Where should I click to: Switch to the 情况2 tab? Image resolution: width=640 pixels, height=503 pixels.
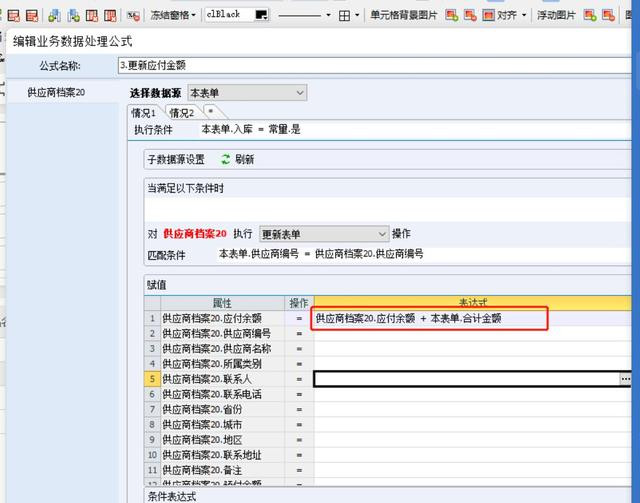click(182, 113)
